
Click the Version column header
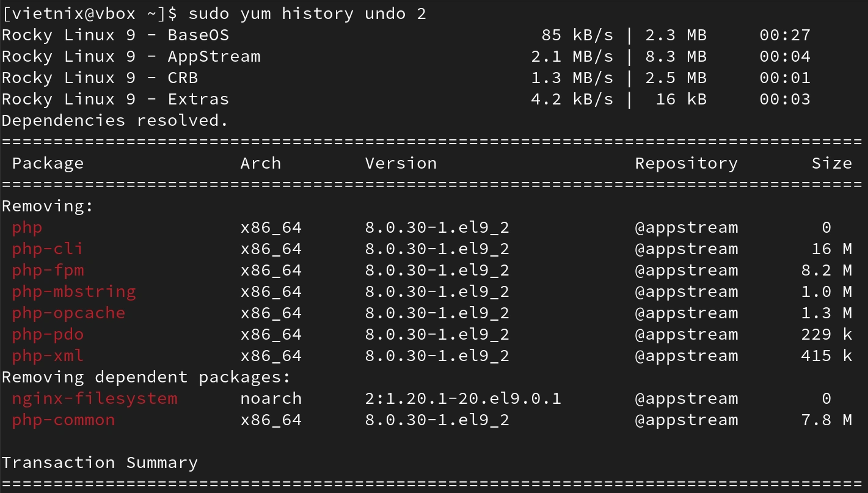point(401,164)
